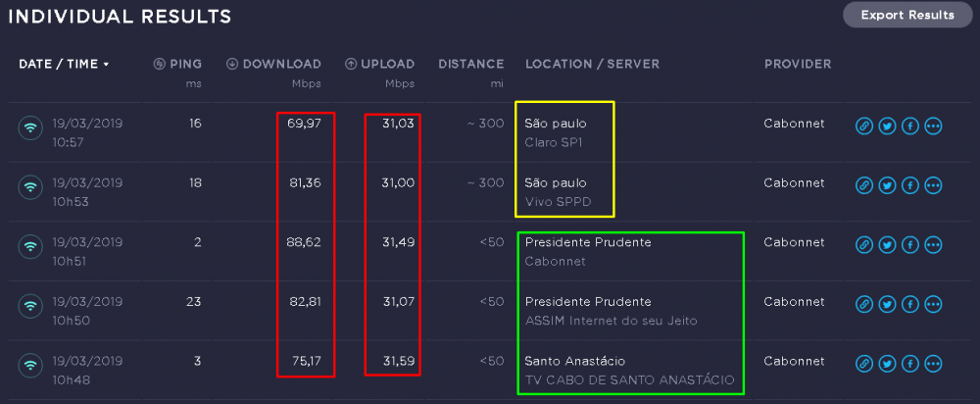The height and width of the screenshot is (404, 980).
Task: Share the 10:57 result on Facebook
Action: pos(909,126)
